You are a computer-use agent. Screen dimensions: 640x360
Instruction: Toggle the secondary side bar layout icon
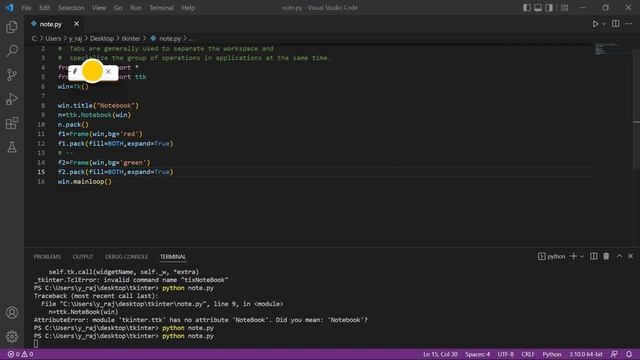(x=549, y=8)
